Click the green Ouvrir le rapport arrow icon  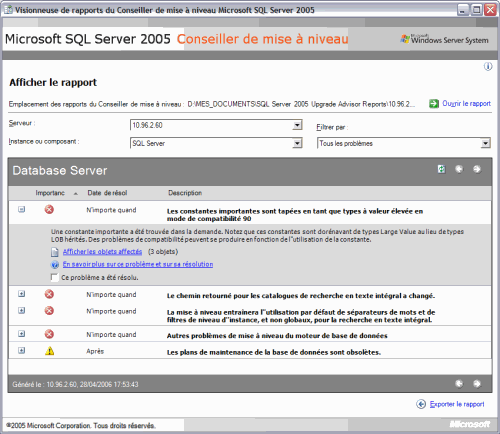coord(434,104)
